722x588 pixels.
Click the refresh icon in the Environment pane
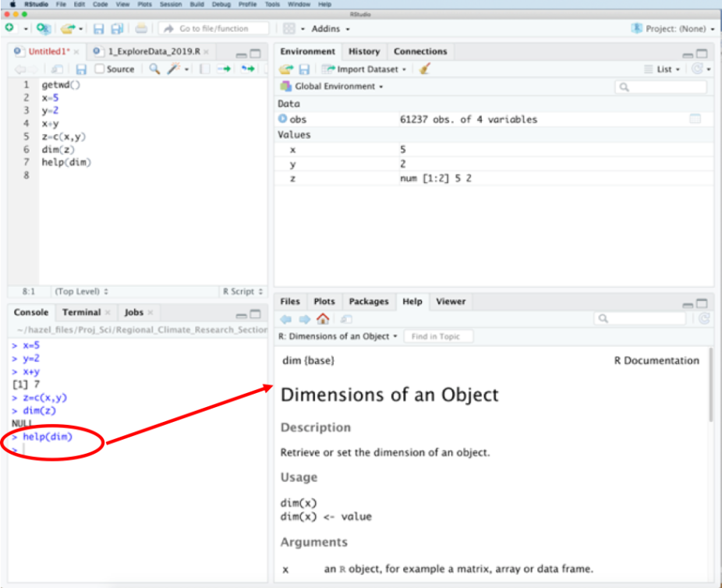[x=698, y=69]
